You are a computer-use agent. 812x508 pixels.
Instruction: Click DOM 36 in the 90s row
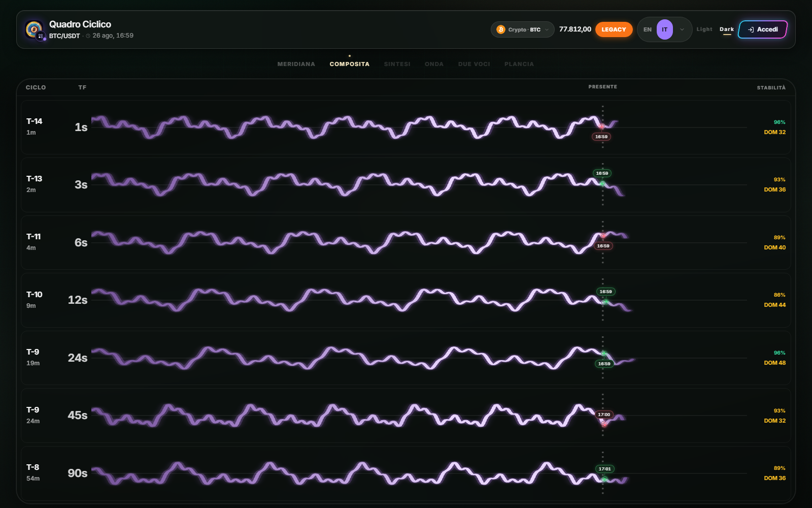(x=775, y=478)
